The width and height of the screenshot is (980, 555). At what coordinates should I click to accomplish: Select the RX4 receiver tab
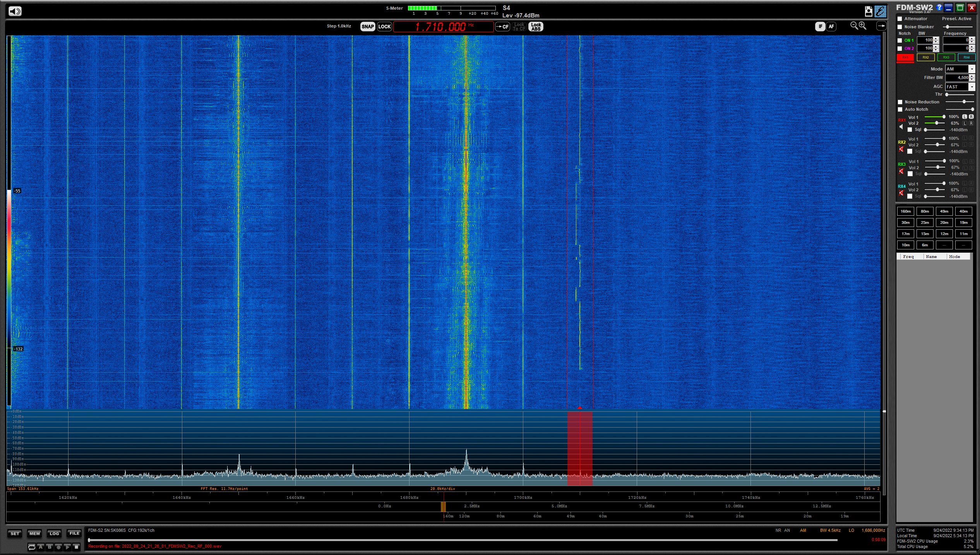coord(966,57)
